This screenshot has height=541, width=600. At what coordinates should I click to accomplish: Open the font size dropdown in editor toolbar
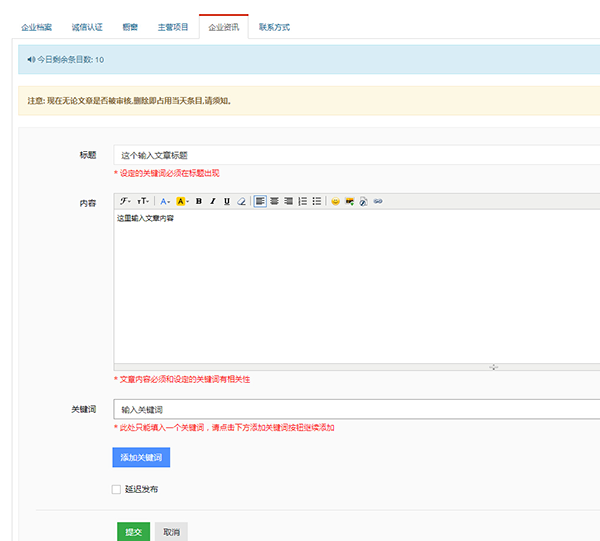pos(143,201)
